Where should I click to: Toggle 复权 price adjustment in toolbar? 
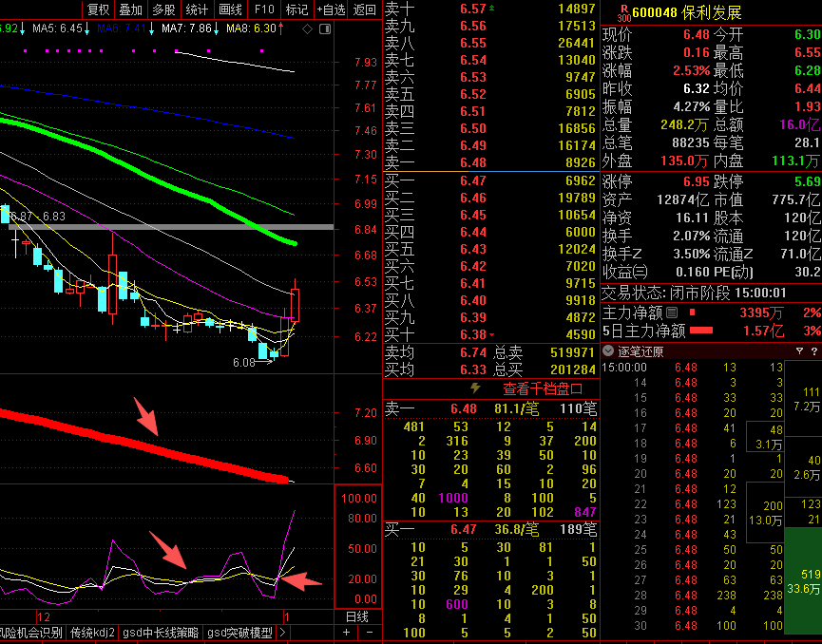tap(97, 9)
